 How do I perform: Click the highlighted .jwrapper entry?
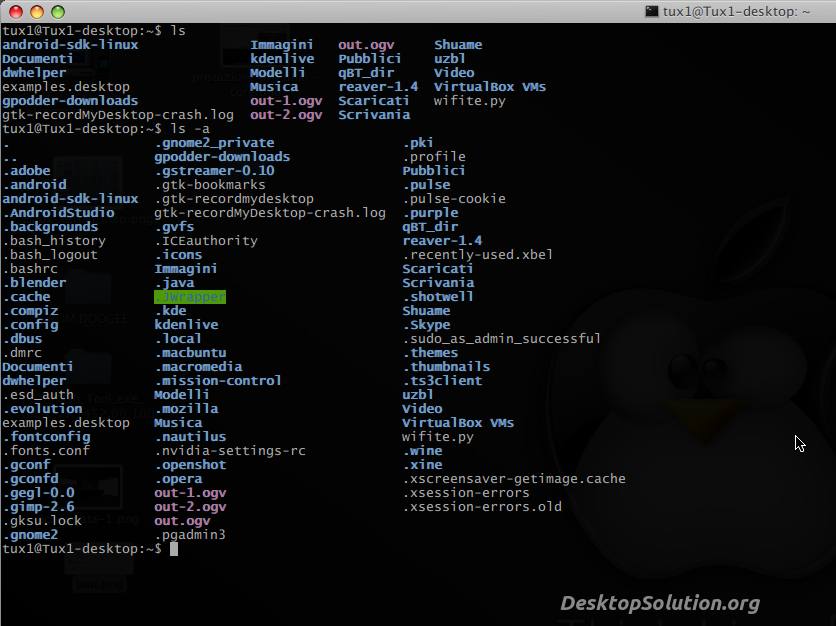coord(190,297)
